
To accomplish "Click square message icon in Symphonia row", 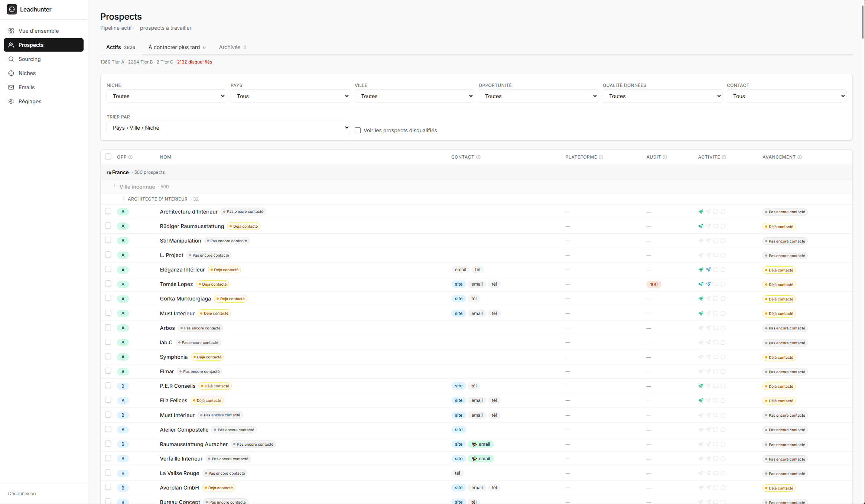I will point(716,357).
